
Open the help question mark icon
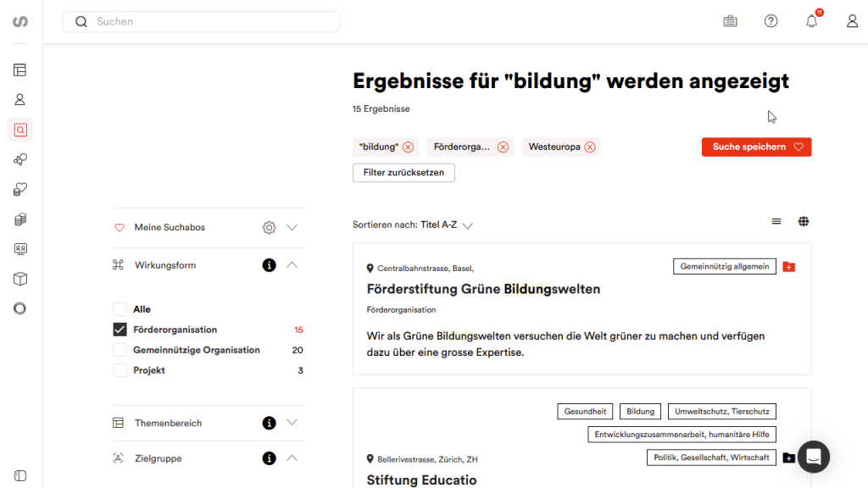point(771,21)
